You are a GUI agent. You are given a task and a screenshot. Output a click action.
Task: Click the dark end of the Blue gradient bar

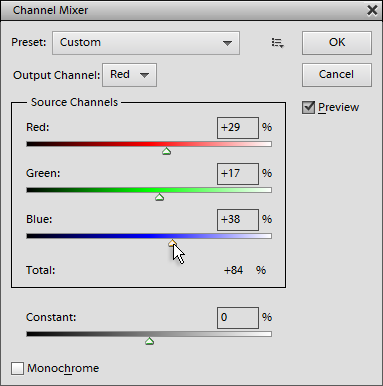[x=32, y=236]
